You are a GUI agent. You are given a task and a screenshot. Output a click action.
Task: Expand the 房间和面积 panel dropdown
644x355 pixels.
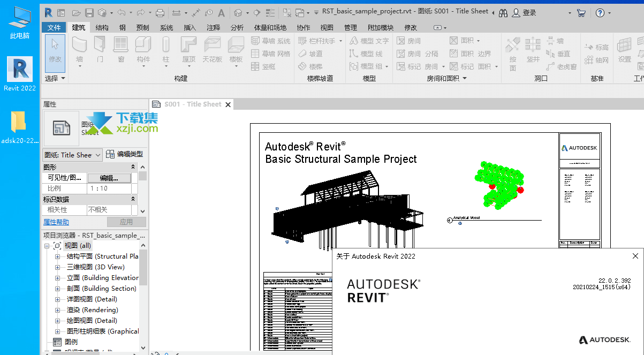click(x=446, y=78)
